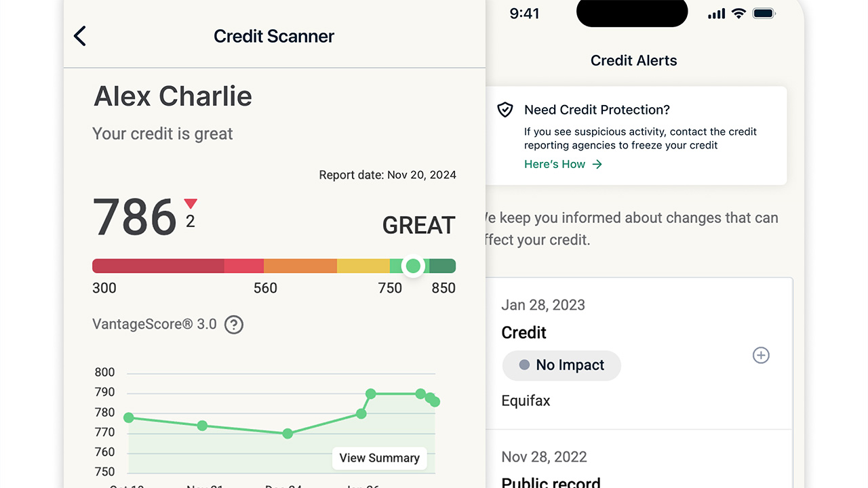This screenshot has width=868, height=488.
Task: Click the shield icon beside Need Credit Protection
Action: point(505,110)
